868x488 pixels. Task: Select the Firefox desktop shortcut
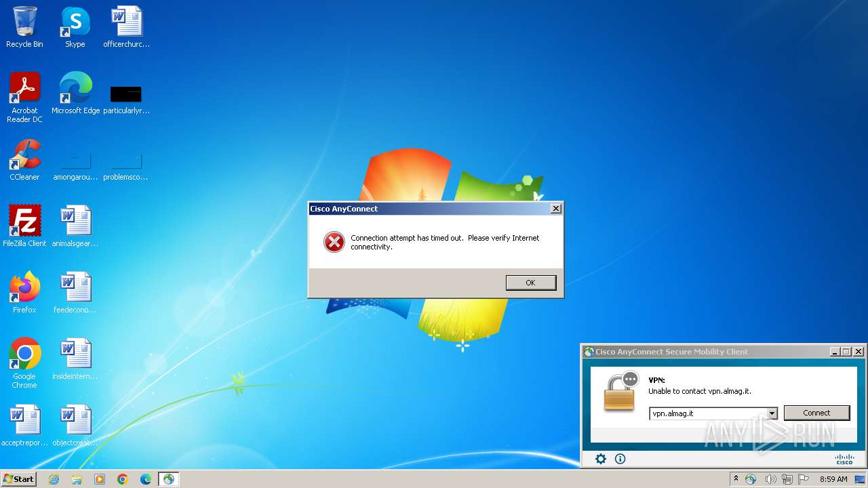click(24, 293)
